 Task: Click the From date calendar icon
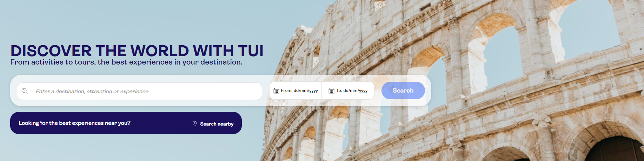(276, 91)
